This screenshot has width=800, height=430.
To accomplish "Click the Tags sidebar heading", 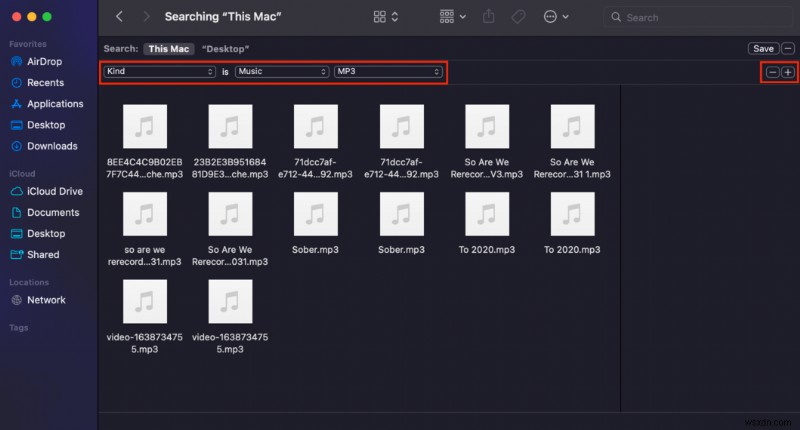I will [x=19, y=328].
